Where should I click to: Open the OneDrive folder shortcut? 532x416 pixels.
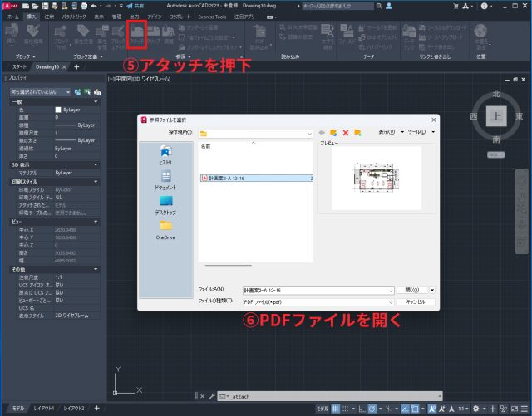(165, 229)
